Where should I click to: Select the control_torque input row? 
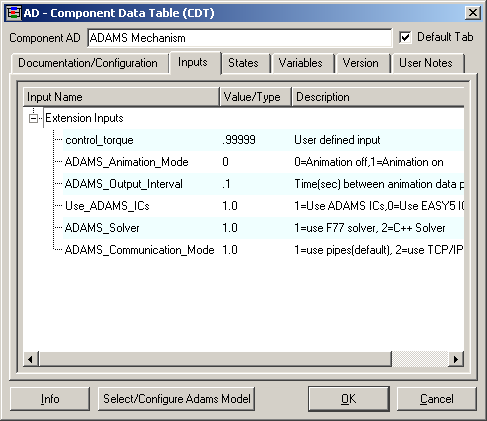[x=263, y=140]
